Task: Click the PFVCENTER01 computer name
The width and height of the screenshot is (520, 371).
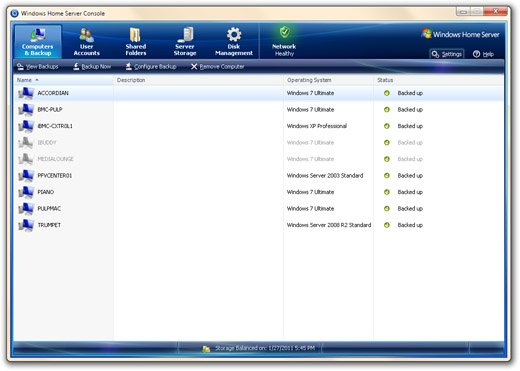Action: pos(55,175)
